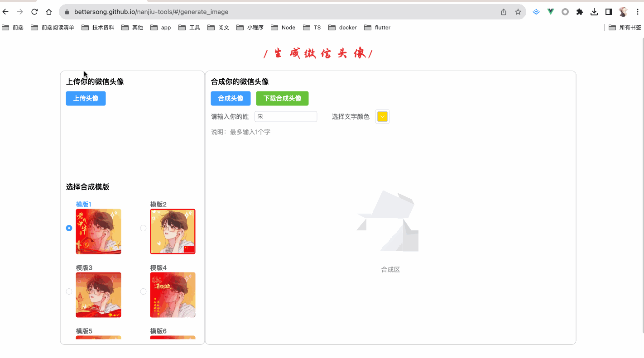This screenshot has width=644, height=358.
Task: Click the 模版3 preview thumbnail
Action: point(99,295)
